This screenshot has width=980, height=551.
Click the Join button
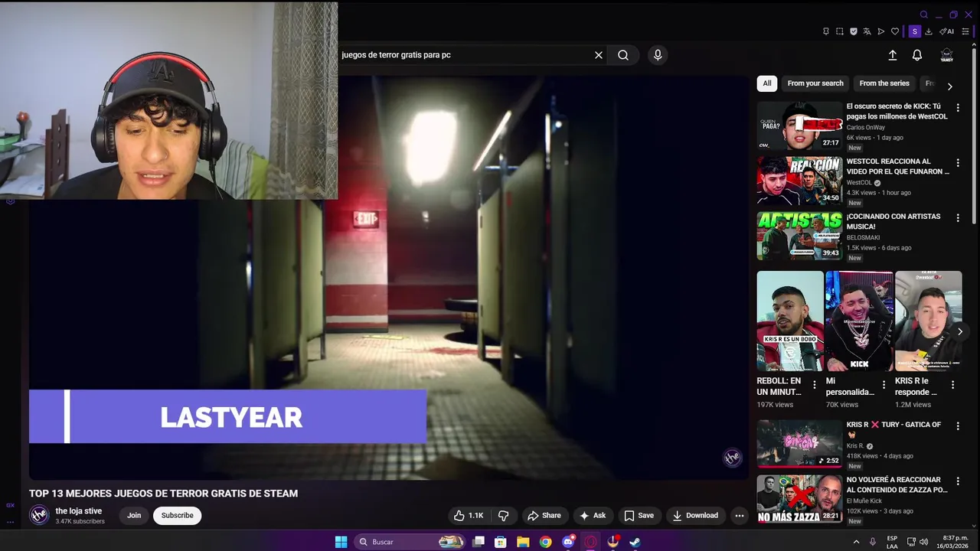pyautogui.click(x=134, y=516)
